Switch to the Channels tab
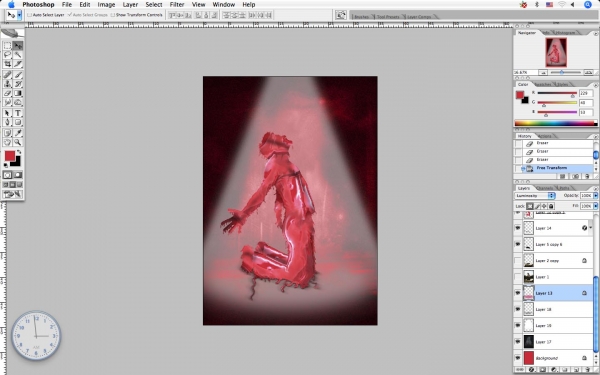The image size is (600, 375). point(544,188)
